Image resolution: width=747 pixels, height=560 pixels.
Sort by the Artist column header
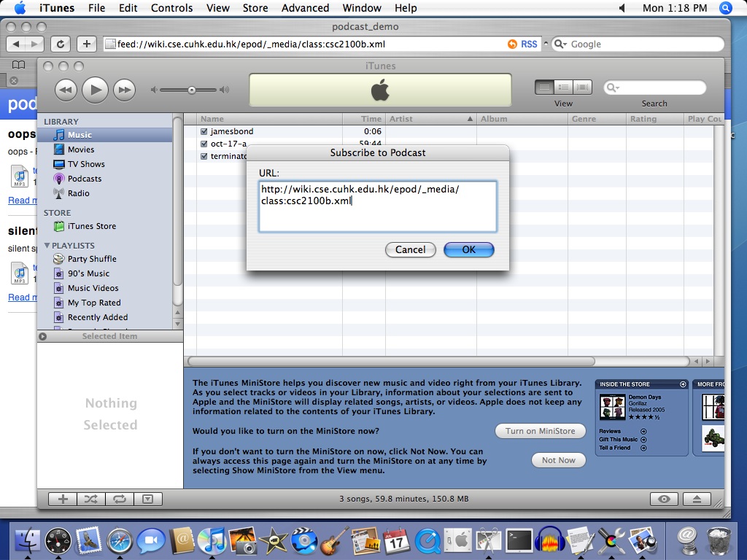430,119
